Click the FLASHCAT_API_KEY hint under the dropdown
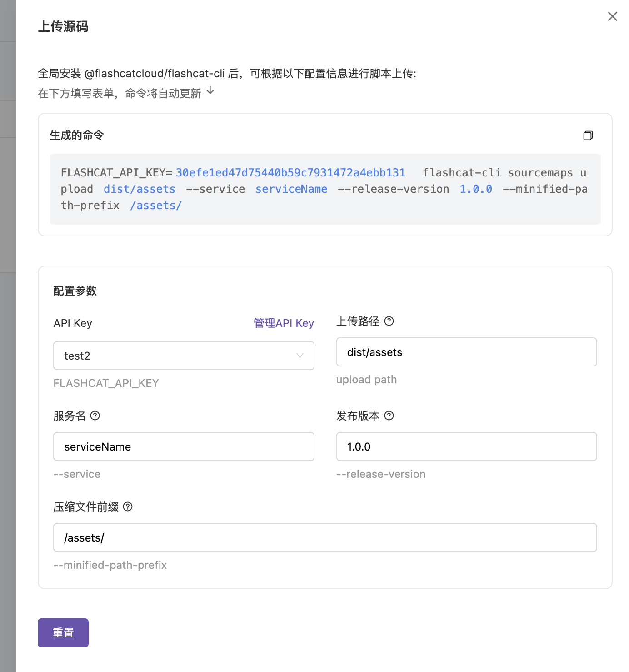Viewport: 629px width, 672px height. pyautogui.click(x=106, y=383)
